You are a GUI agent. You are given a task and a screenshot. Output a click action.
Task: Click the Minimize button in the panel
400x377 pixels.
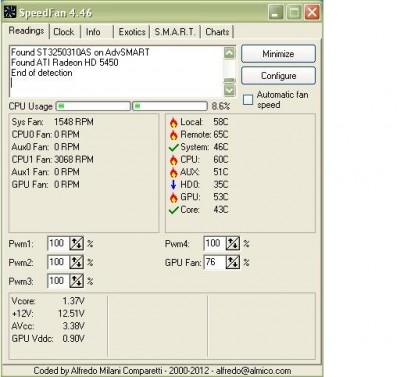[278, 54]
